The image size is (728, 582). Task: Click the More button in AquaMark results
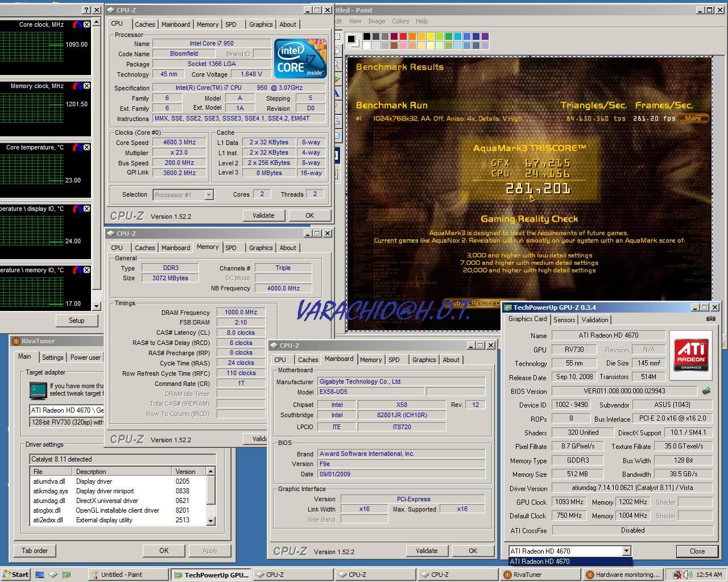tap(693, 118)
